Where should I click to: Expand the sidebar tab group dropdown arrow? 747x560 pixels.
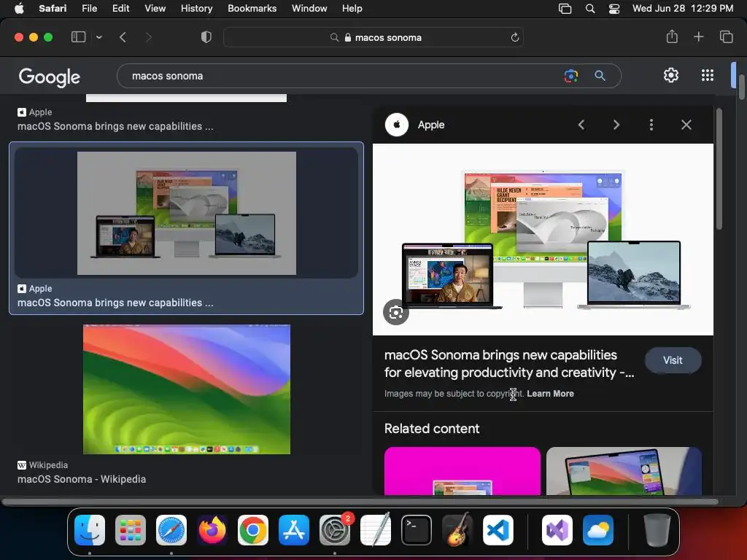pos(99,37)
